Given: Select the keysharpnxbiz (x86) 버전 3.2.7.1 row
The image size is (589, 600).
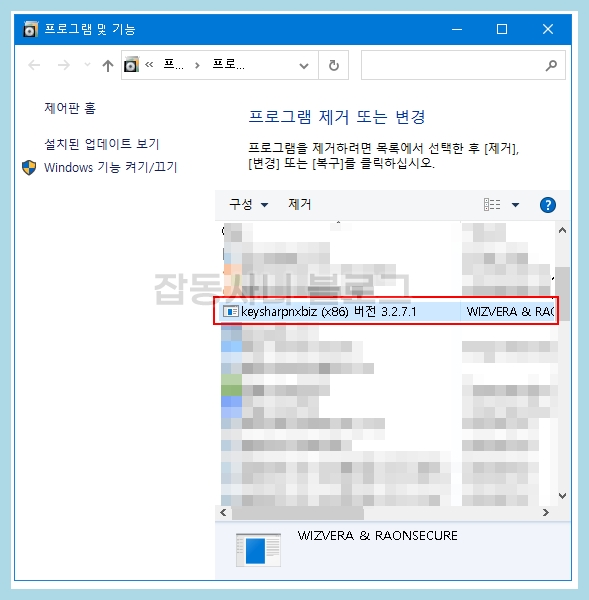Looking at the screenshot, I should pyautogui.click(x=386, y=312).
